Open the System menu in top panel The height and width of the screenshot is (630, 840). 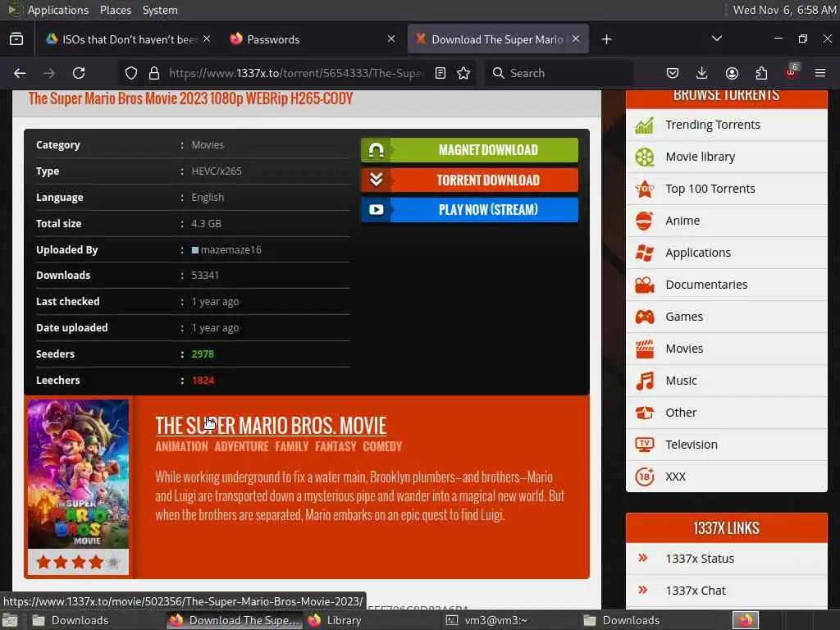(160, 10)
